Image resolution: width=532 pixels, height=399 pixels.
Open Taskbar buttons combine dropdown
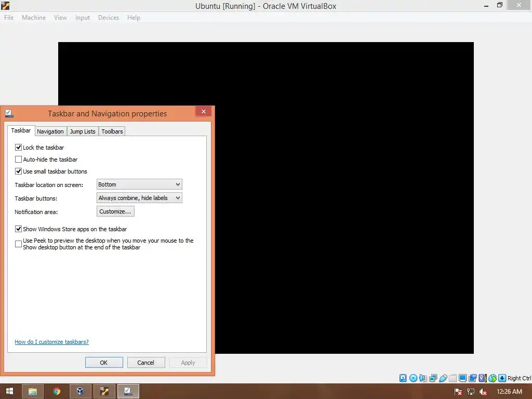[x=139, y=198]
